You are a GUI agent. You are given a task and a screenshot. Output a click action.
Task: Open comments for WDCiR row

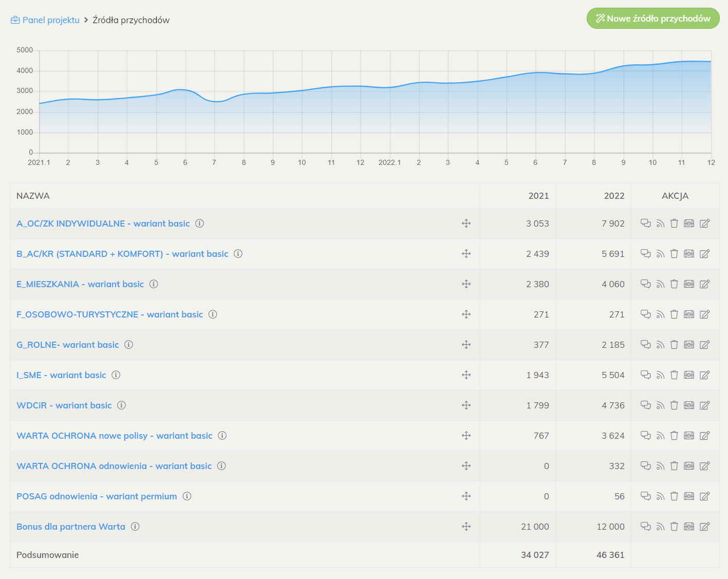click(x=645, y=405)
